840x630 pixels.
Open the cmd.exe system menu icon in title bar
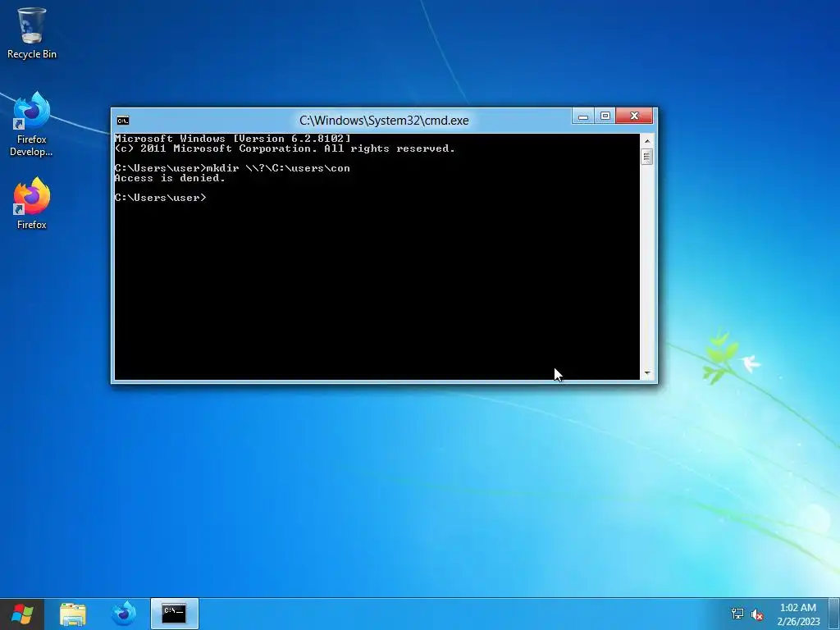(x=123, y=120)
